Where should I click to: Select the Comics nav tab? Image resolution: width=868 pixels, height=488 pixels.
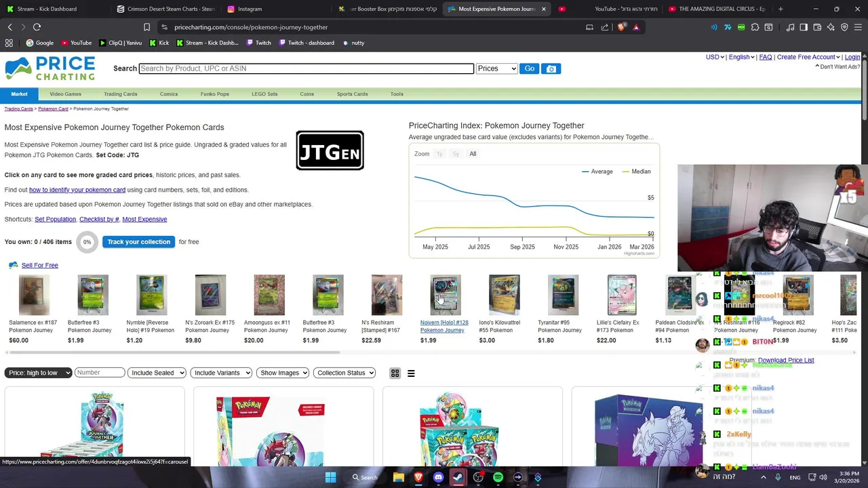(169, 94)
